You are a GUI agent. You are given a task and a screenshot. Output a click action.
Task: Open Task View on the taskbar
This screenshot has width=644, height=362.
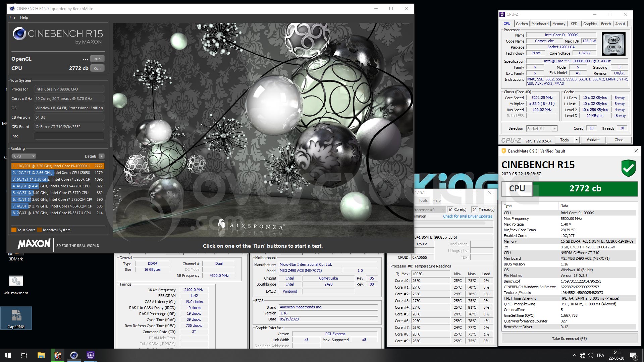tap(24, 355)
